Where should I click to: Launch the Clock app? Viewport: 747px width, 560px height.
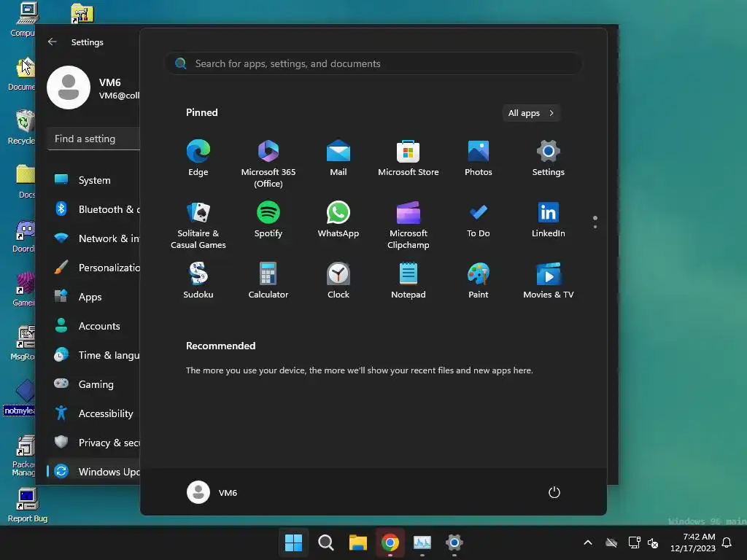pos(338,281)
